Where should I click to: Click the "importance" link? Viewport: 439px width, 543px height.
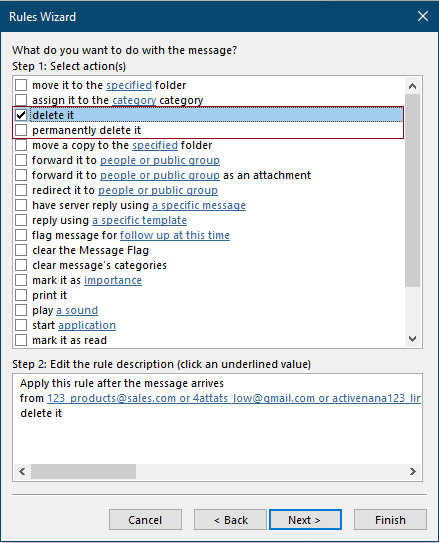point(113,280)
